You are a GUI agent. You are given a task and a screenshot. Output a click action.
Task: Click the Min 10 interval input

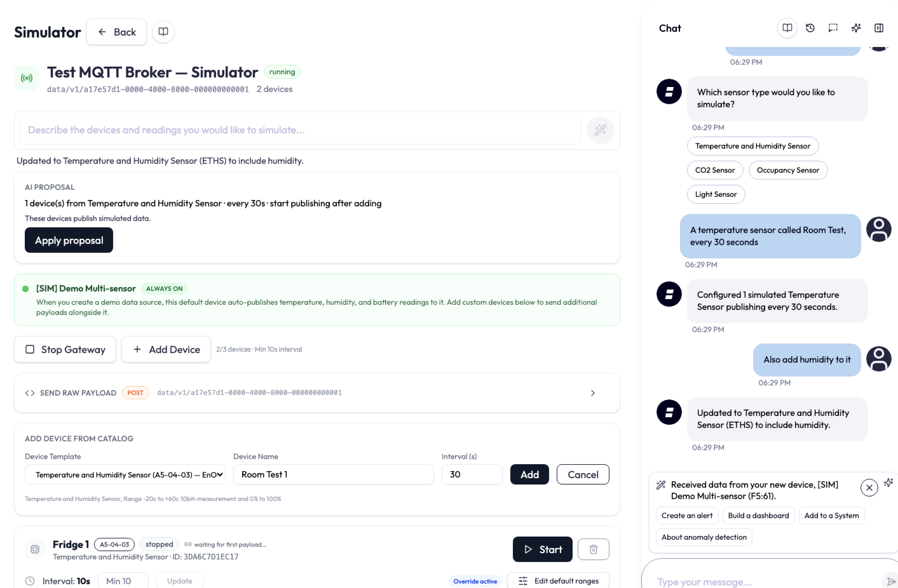[123, 581]
